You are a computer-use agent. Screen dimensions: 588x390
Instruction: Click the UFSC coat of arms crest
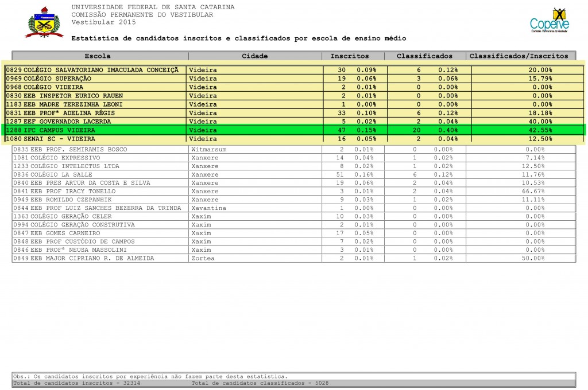(x=44, y=23)
